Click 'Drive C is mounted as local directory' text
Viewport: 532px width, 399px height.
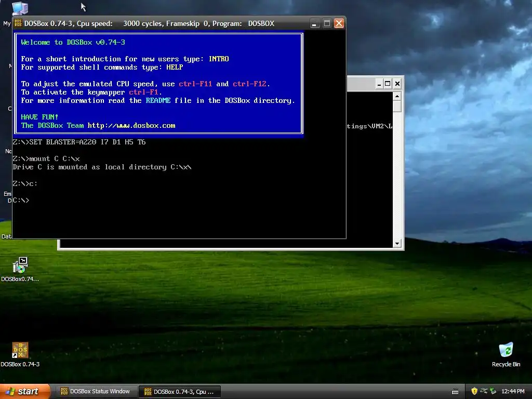point(102,167)
